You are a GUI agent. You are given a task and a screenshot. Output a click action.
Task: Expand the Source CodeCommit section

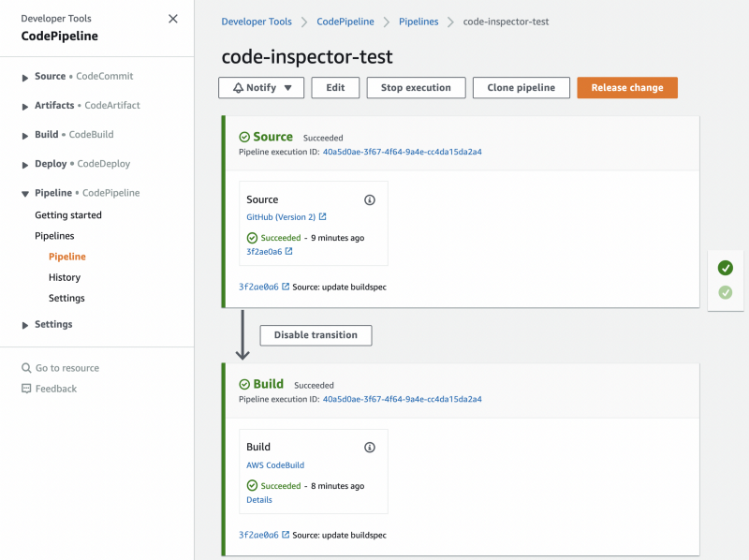[x=25, y=78]
